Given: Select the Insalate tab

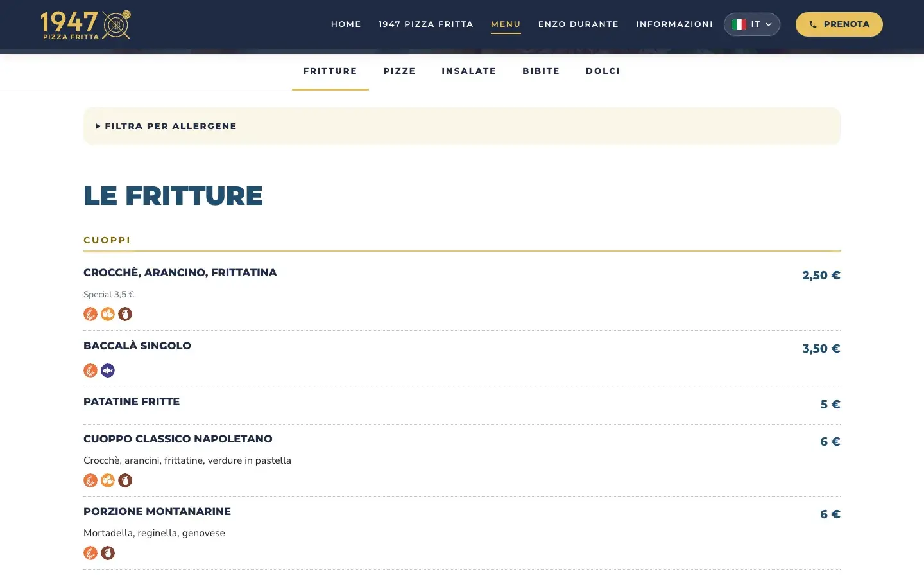Looking at the screenshot, I should 469,71.
